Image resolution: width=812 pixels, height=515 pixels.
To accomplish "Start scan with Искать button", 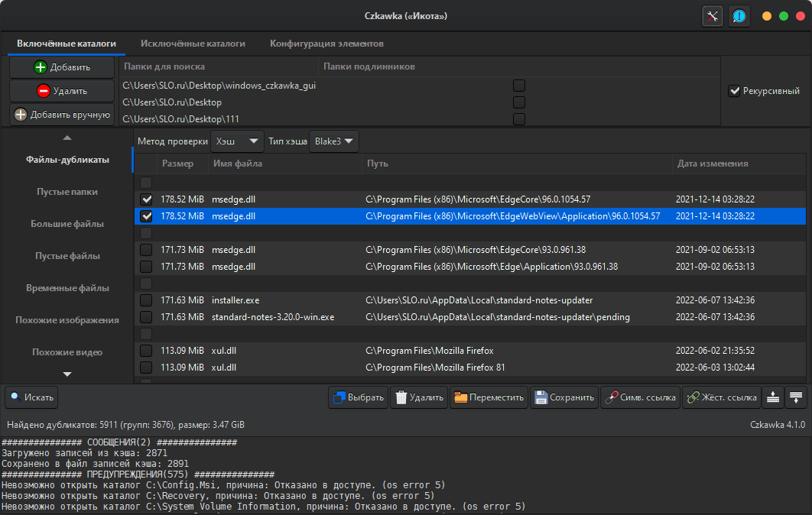I will [x=31, y=397].
